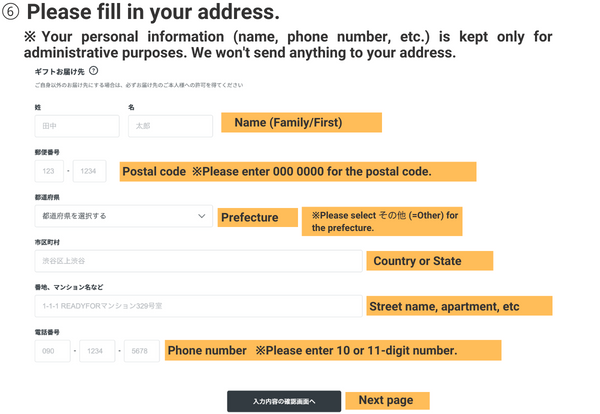600x414 pixels.
Task: Open the 都道府県を選択する prefecture dropdown
Action: pos(120,216)
